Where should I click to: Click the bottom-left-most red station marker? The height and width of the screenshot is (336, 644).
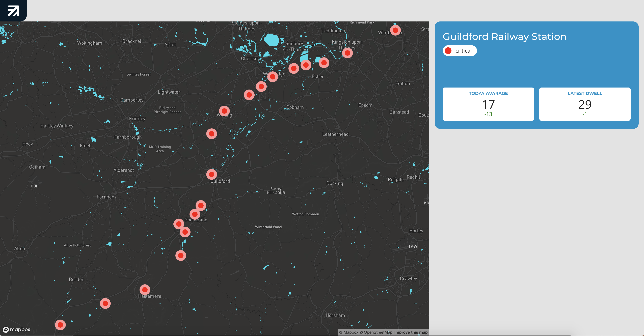tap(60, 325)
